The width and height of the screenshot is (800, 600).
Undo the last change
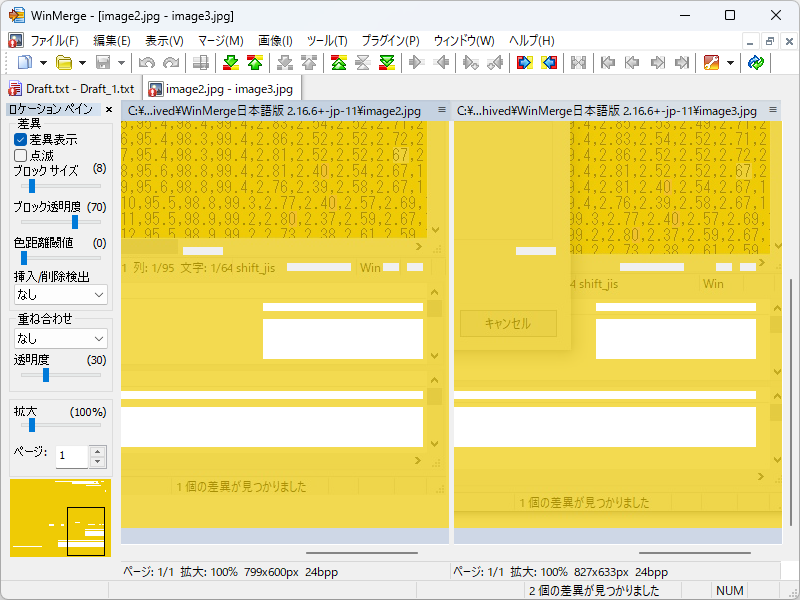tap(147, 63)
